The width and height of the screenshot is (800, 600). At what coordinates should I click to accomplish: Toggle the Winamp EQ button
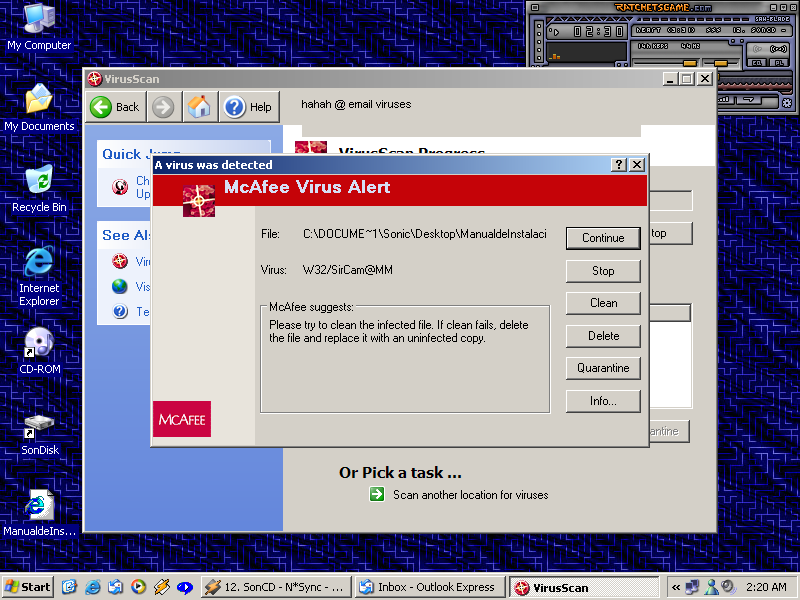757,63
